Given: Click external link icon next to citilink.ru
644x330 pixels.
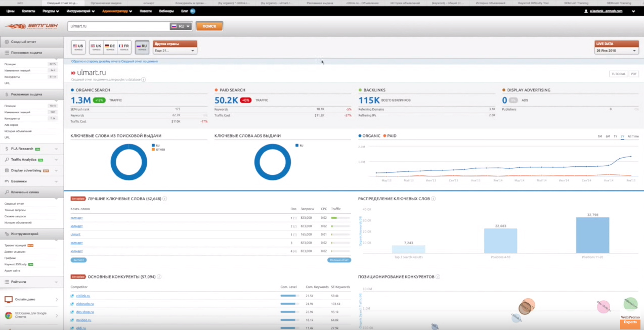Looking at the screenshot, I should (x=72, y=296).
